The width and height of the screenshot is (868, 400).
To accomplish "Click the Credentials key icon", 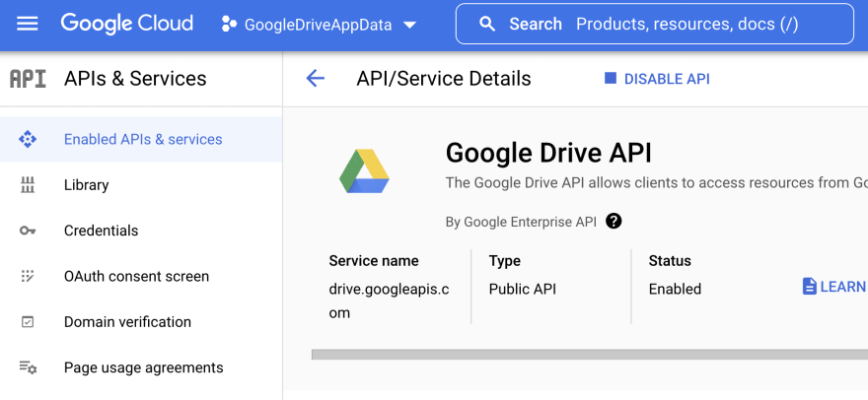I will tap(28, 231).
